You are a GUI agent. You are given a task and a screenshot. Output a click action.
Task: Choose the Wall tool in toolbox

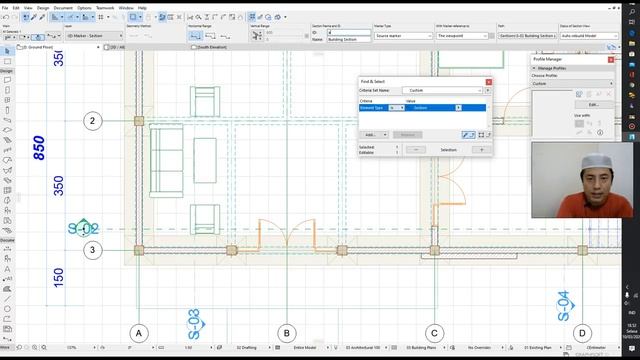click(7, 80)
